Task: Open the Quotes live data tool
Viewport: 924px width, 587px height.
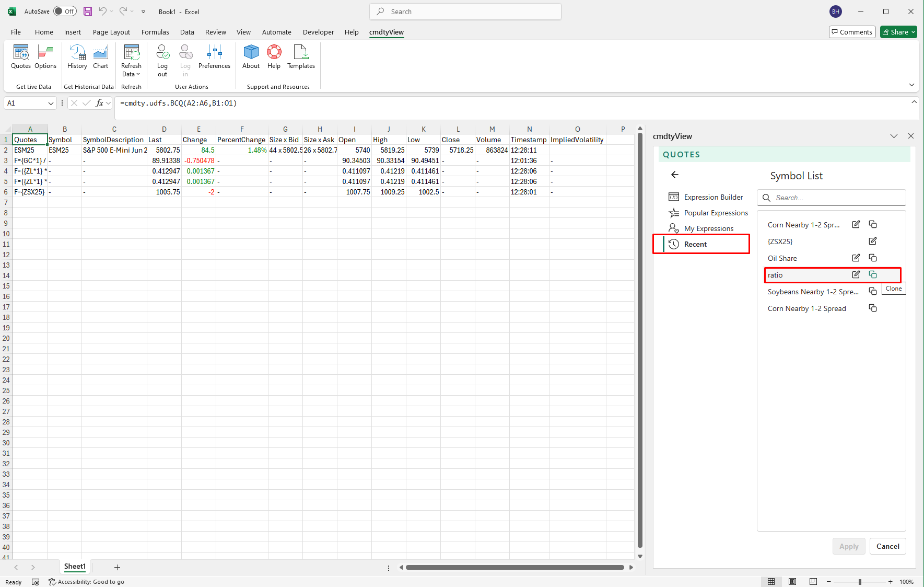Action: 20,59
